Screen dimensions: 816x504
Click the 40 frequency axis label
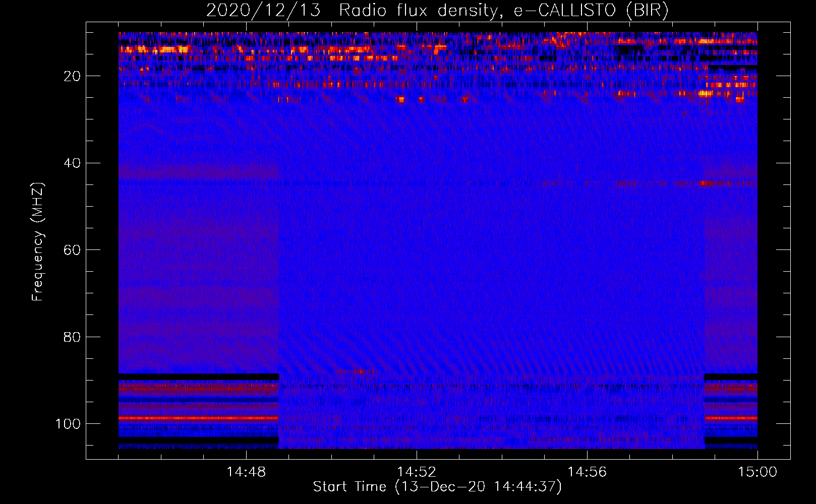point(72,163)
